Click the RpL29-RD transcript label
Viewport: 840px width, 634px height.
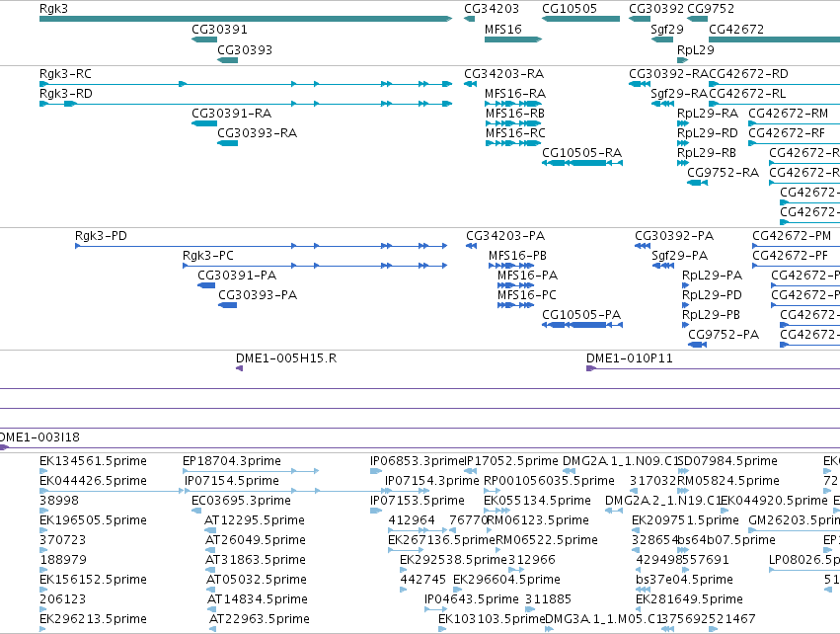[x=708, y=133]
